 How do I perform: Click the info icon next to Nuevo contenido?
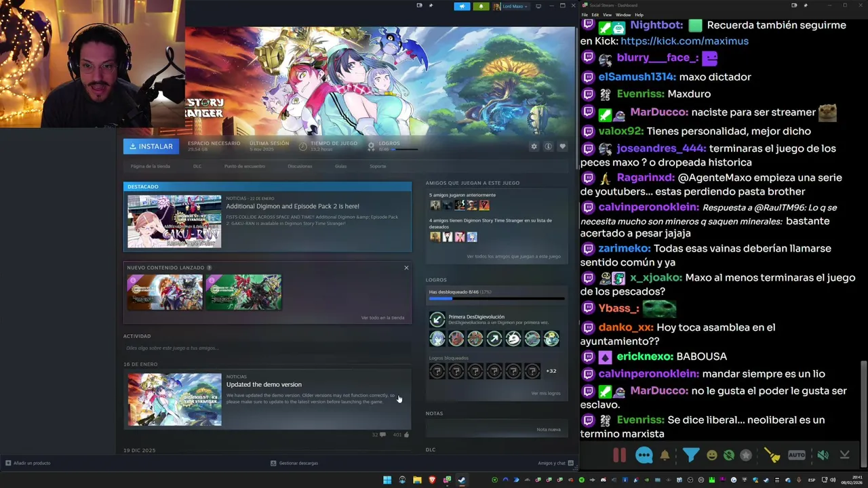point(209,268)
